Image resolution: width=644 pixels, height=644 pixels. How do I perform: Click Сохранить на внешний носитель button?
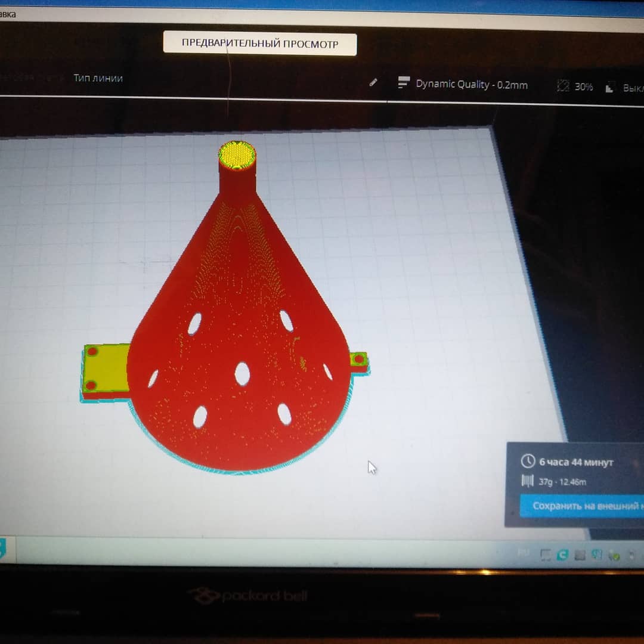coord(582,506)
